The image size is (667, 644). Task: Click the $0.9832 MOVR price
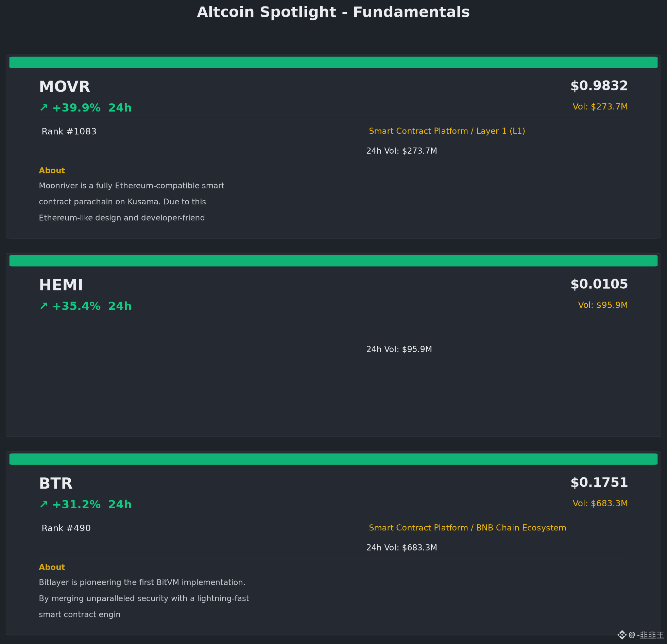coord(599,86)
